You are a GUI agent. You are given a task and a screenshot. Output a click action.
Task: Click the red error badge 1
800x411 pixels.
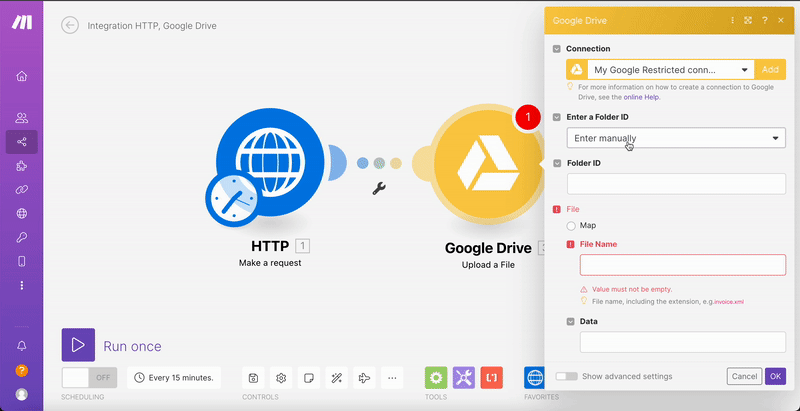pyautogui.click(x=528, y=117)
